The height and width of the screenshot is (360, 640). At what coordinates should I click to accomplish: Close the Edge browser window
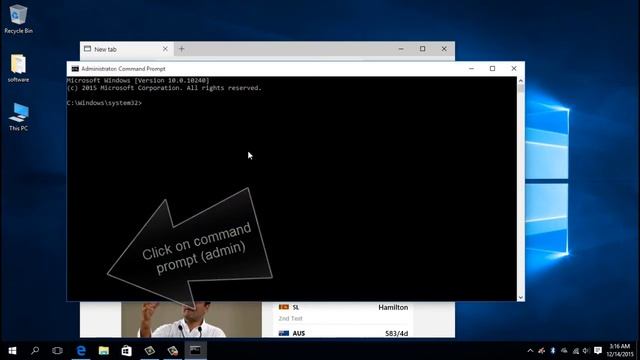point(444,49)
